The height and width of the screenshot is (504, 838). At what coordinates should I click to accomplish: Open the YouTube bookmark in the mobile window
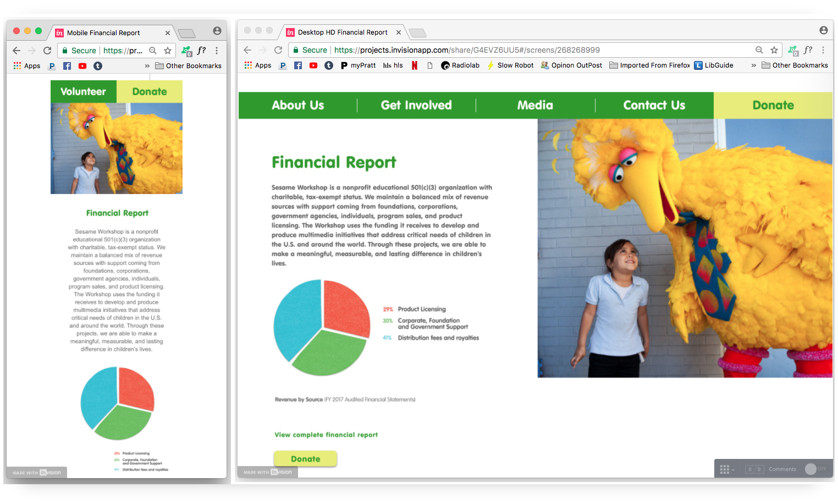[82, 66]
